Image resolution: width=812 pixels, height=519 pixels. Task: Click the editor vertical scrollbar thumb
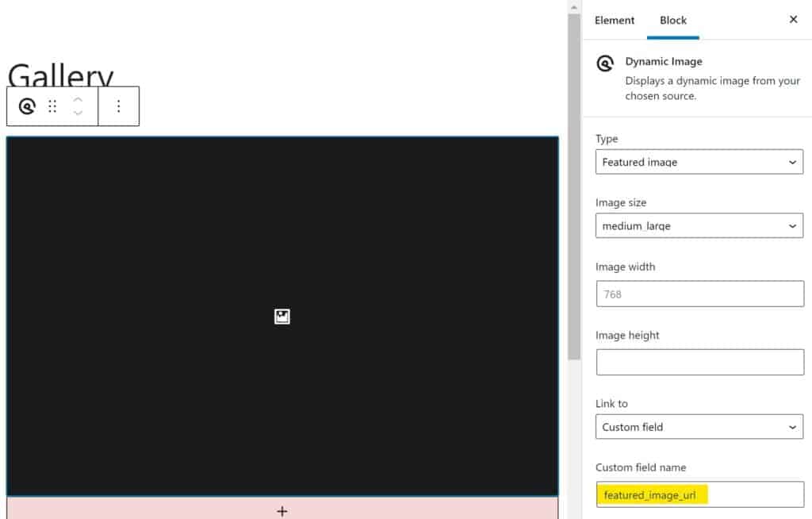[575, 183]
